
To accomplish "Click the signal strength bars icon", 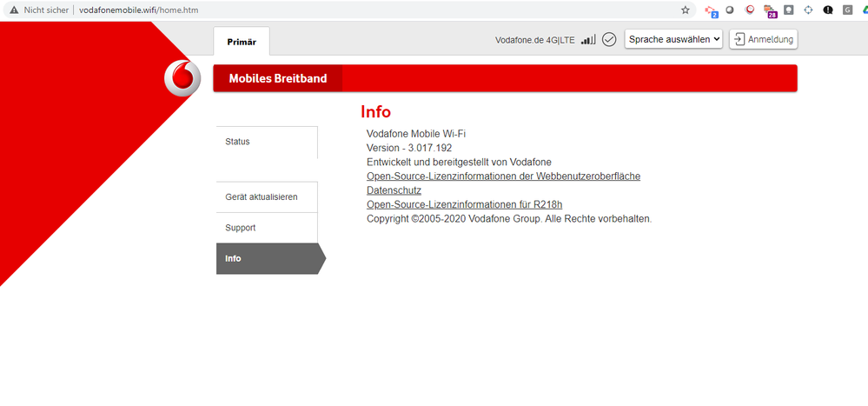I will (x=588, y=40).
